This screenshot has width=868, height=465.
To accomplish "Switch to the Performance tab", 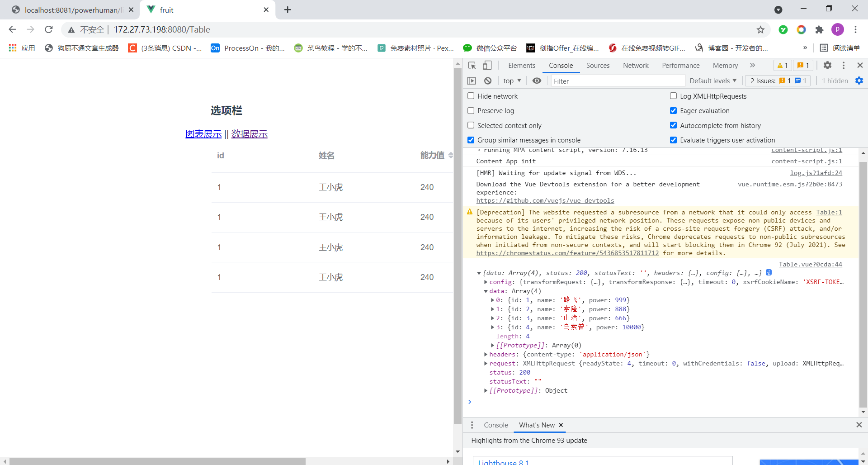I will point(681,65).
